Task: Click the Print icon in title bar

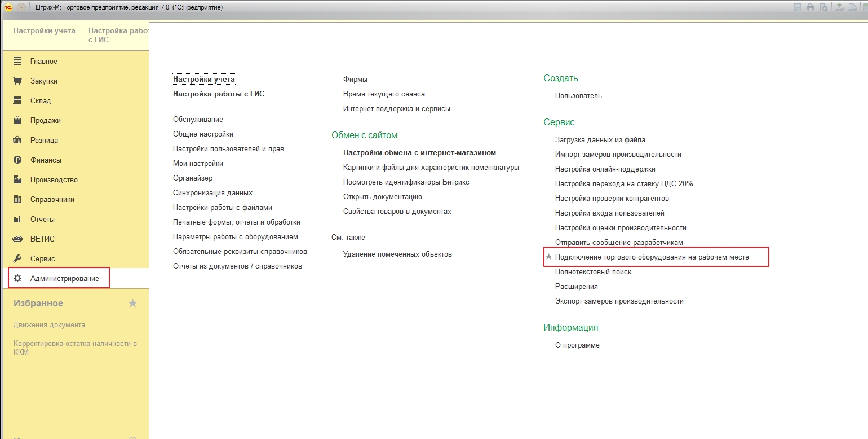Action: (811, 7)
